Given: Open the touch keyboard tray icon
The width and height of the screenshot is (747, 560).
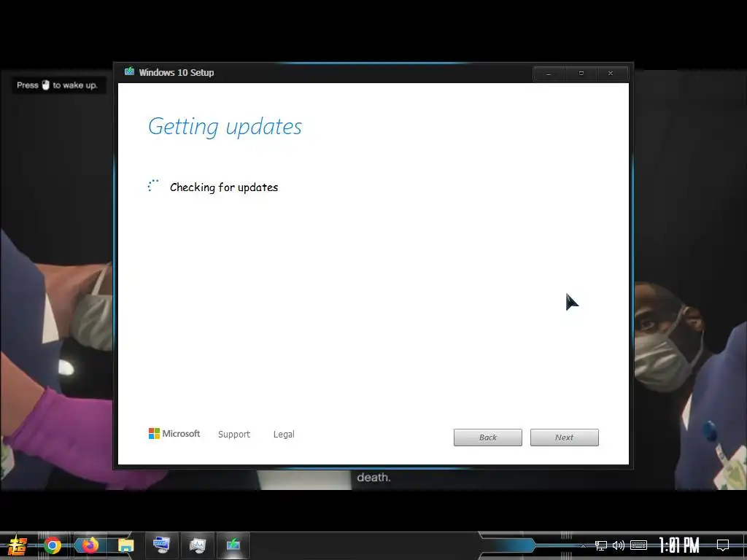Looking at the screenshot, I should pos(638,545).
